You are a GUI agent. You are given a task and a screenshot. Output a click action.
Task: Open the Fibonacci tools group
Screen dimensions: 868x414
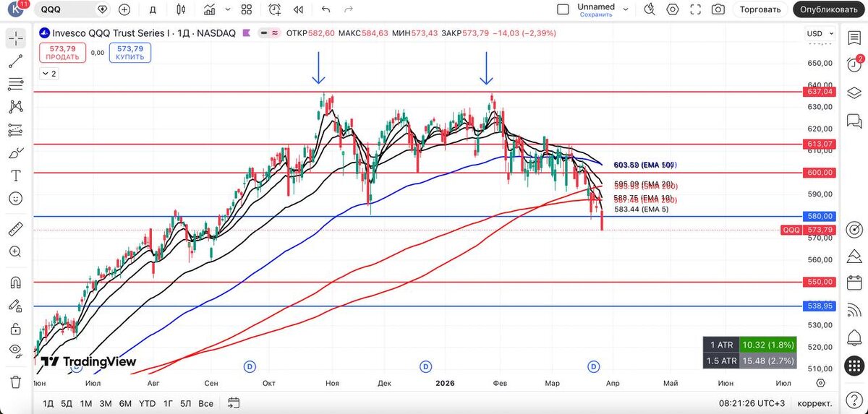[x=16, y=84]
